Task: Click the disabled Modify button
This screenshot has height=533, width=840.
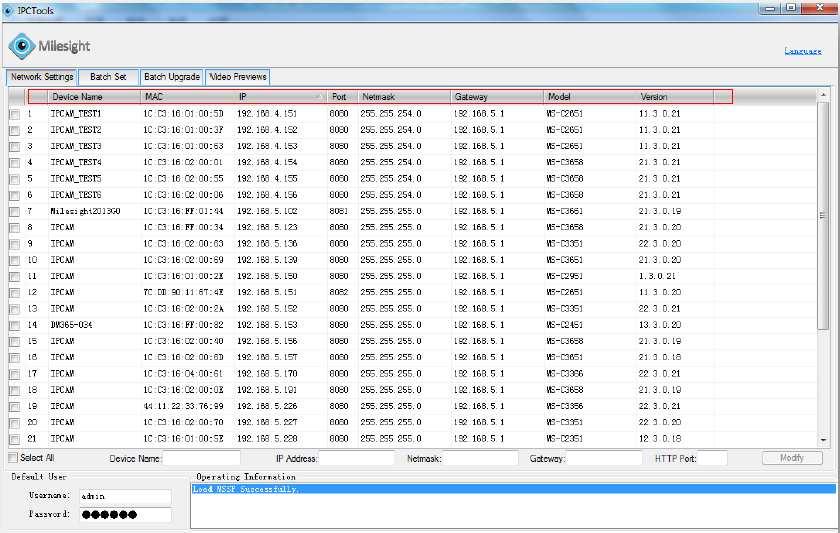Action: tap(792, 458)
